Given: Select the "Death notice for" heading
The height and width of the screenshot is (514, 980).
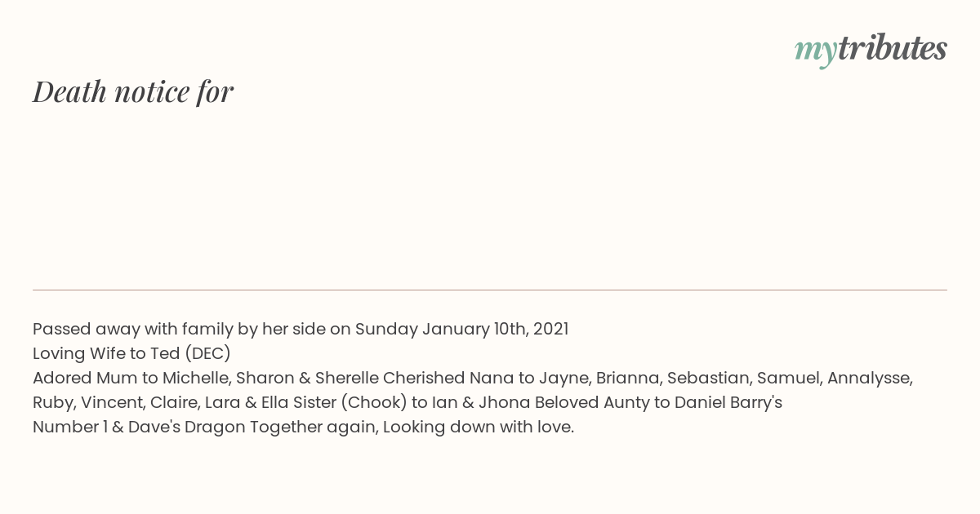Looking at the screenshot, I should (x=133, y=91).
